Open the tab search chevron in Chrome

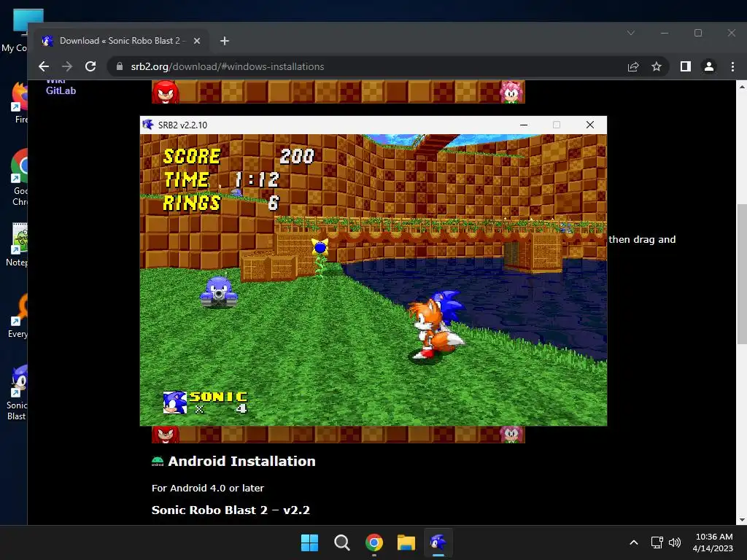coord(631,33)
